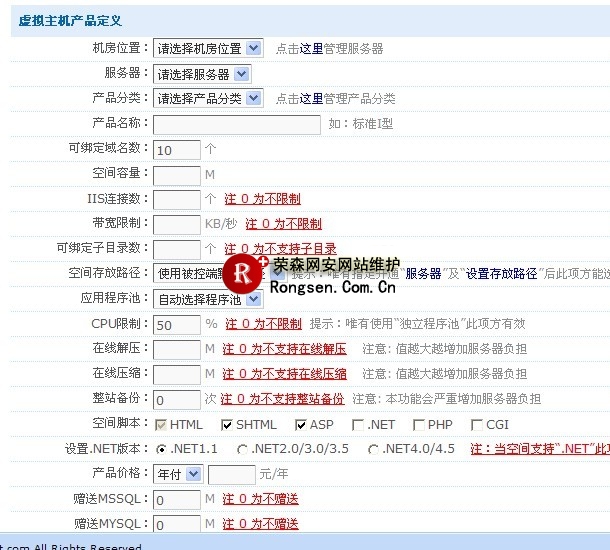This screenshot has height=550, width=610.
Task: Click the 赠送MSSQL input field
Action: click(x=177, y=499)
